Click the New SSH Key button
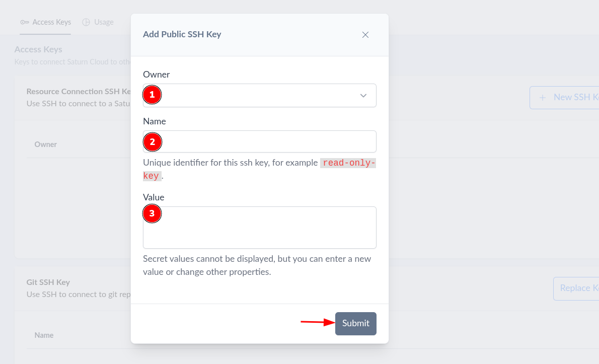The height and width of the screenshot is (364, 599). tap(569, 97)
